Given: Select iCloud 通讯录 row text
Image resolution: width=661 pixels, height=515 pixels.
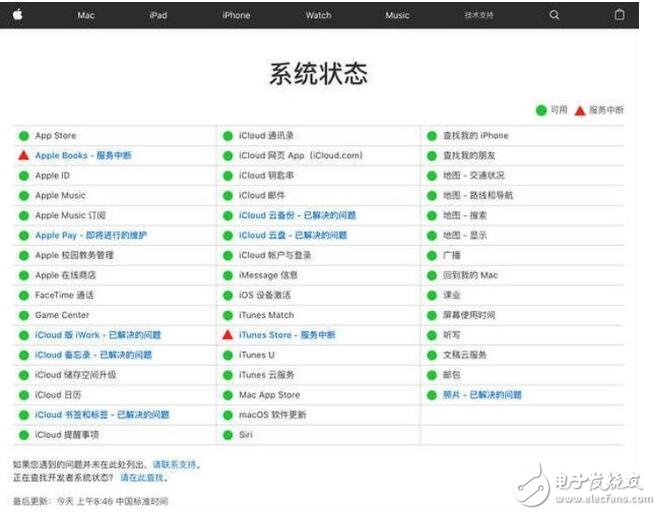Looking at the screenshot, I should pos(266,136).
